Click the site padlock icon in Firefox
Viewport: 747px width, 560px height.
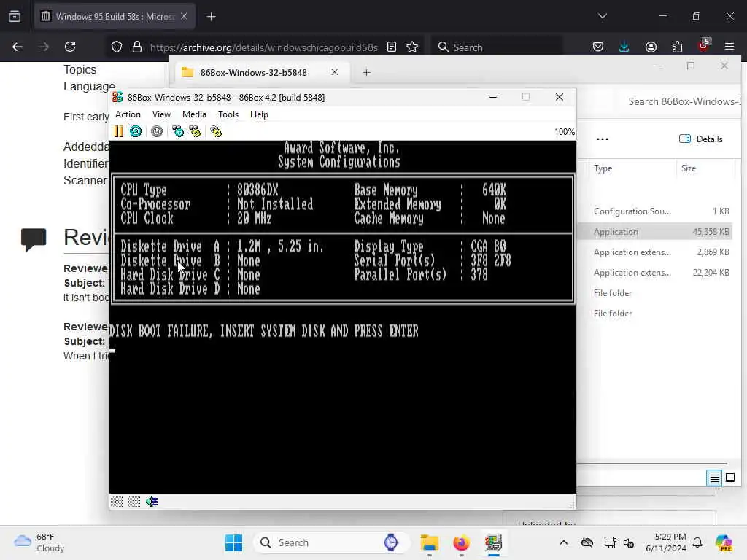136,47
